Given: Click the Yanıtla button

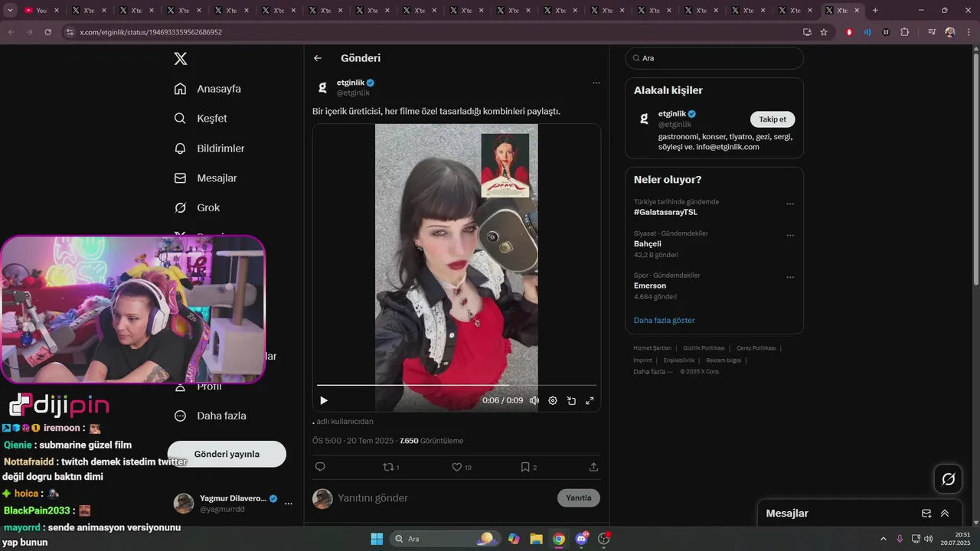Looking at the screenshot, I should click(579, 498).
